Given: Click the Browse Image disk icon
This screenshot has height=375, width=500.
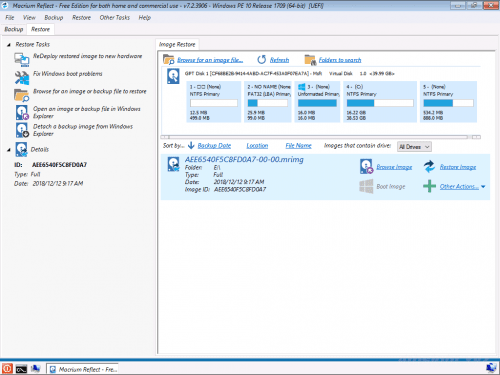Looking at the screenshot, I should (x=366, y=166).
